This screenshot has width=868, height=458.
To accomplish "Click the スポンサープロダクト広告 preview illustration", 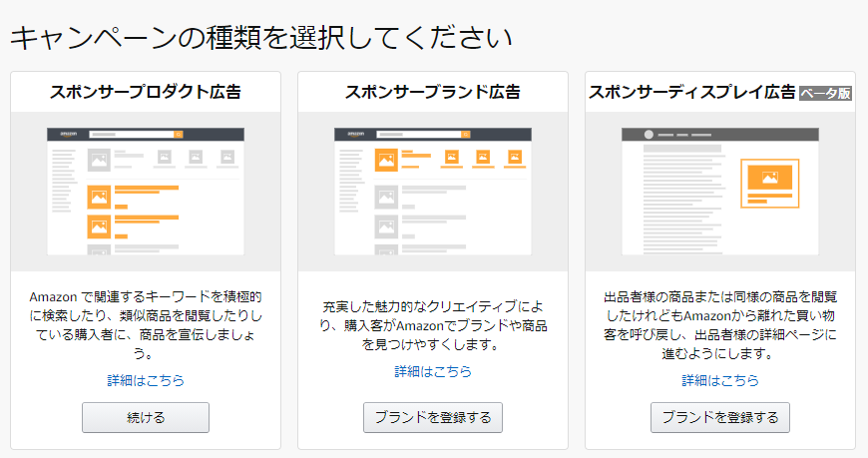I will [x=146, y=192].
